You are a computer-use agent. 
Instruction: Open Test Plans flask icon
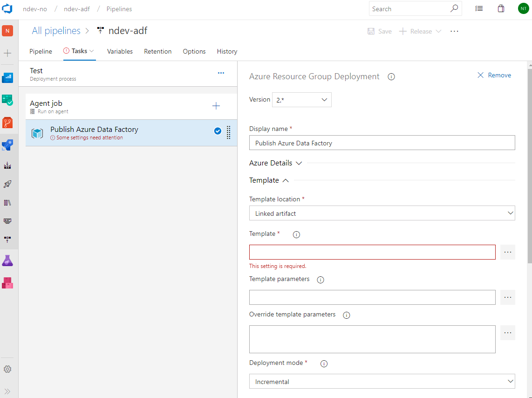7,260
